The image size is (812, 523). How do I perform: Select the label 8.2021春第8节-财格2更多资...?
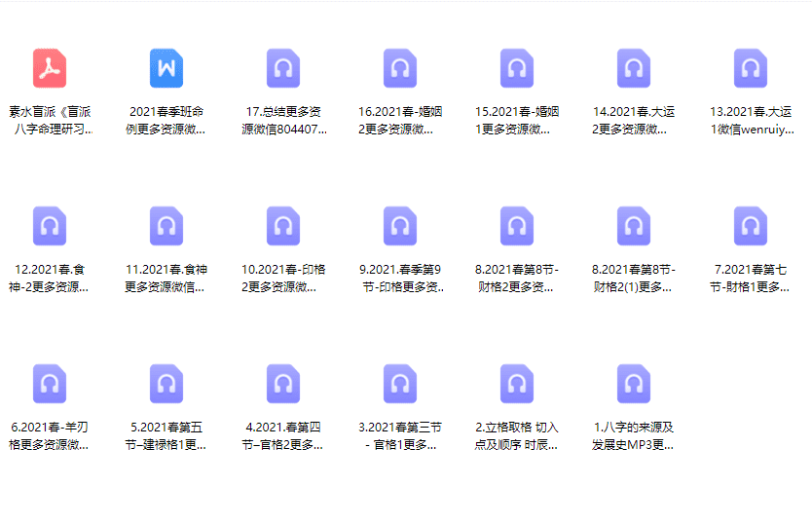click(516, 279)
